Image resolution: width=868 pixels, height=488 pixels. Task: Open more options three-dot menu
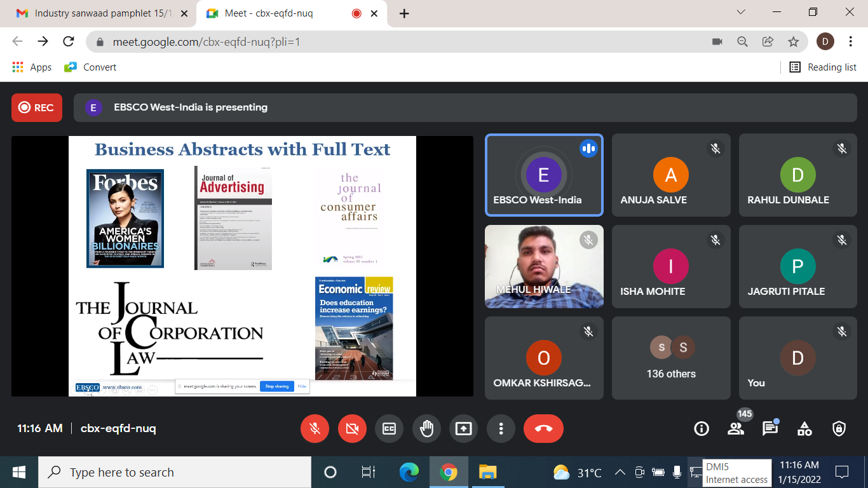click(x=501, y=429)
